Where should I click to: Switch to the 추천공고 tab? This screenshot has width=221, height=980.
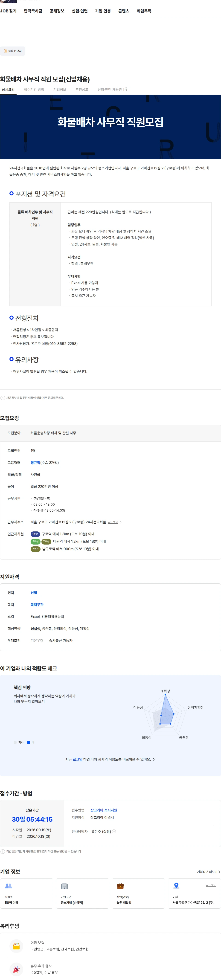click(82, 90)
